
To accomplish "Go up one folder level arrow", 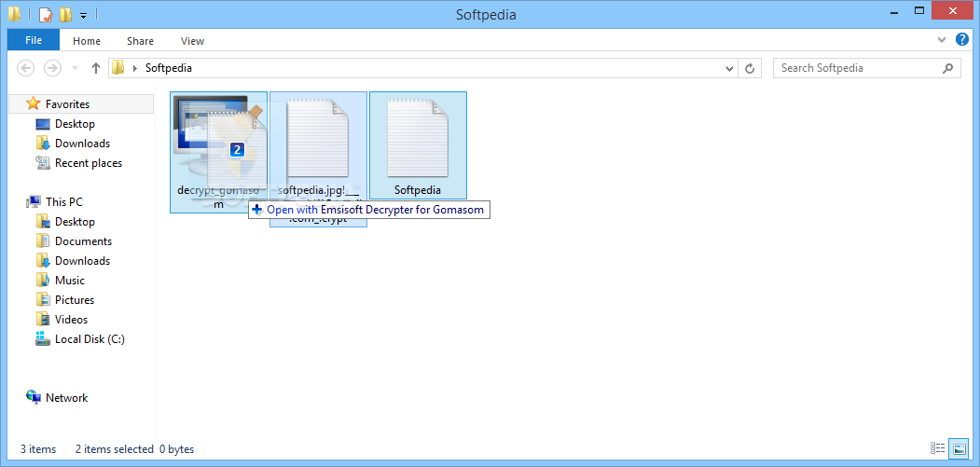I will [x=96, y=68].
